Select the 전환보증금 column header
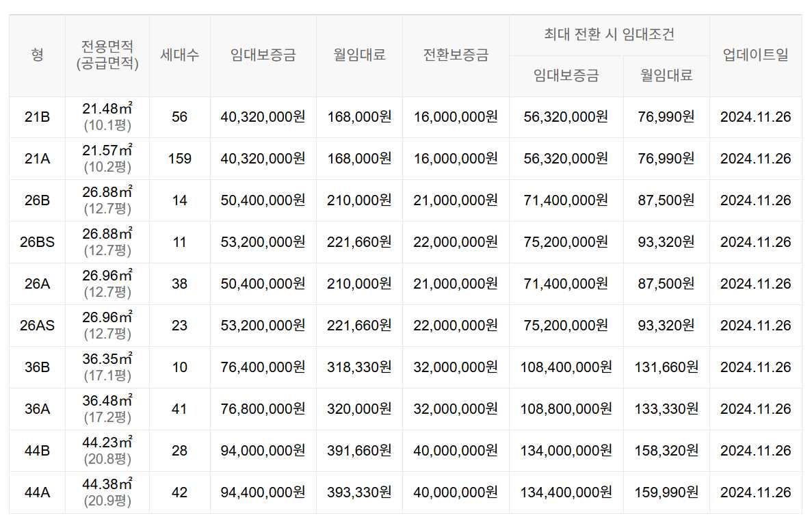This screenshot has height=526, width=812. [x=456, y=55]
